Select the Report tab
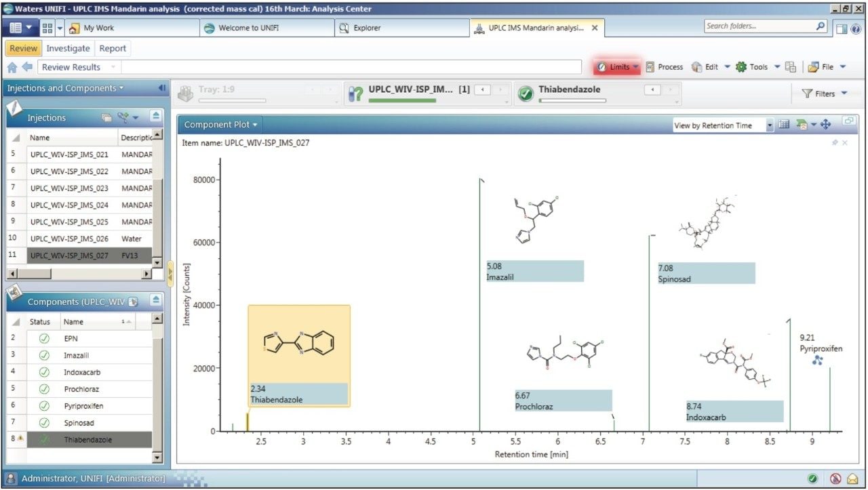The width and height of the screenshot is (868, 490). 113,48
